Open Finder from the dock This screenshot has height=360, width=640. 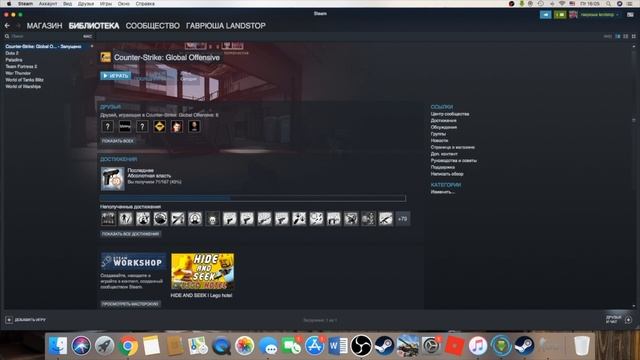pos(58,346)
